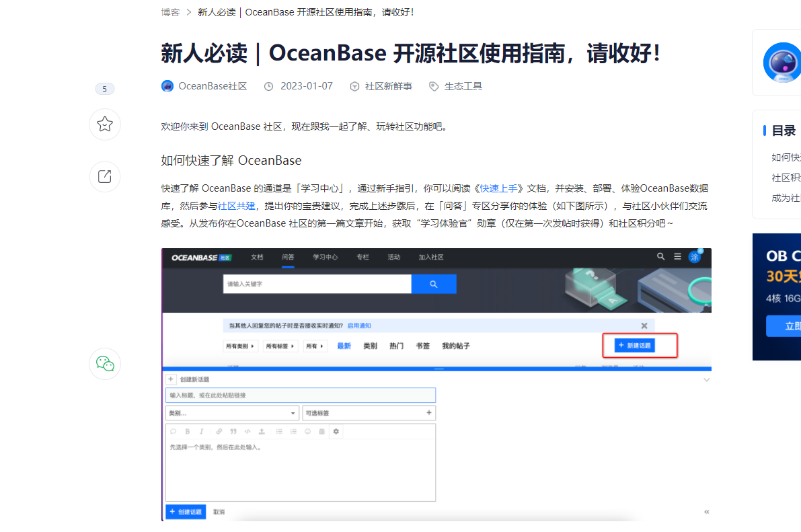This screenshot has height=532, width=801.
Task: Click the OceanBase社区 author name
Action: [x=213, y=86]
